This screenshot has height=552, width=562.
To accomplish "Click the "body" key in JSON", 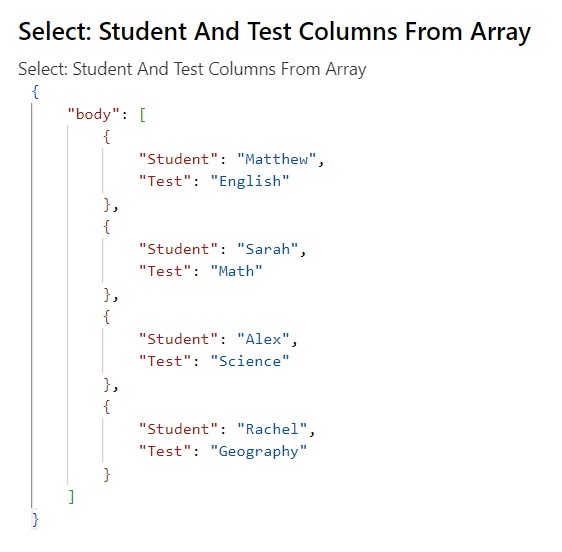I will [x=93, y=115].
